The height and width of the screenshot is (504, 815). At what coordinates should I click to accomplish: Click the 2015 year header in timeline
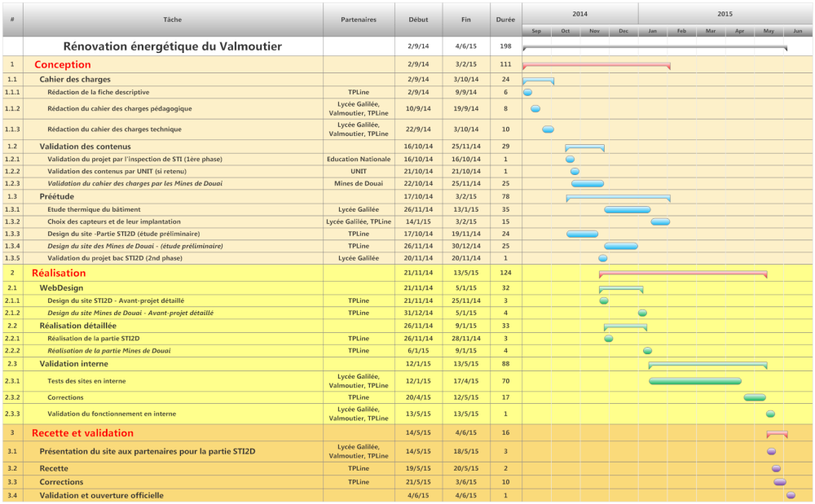[725, 14]
